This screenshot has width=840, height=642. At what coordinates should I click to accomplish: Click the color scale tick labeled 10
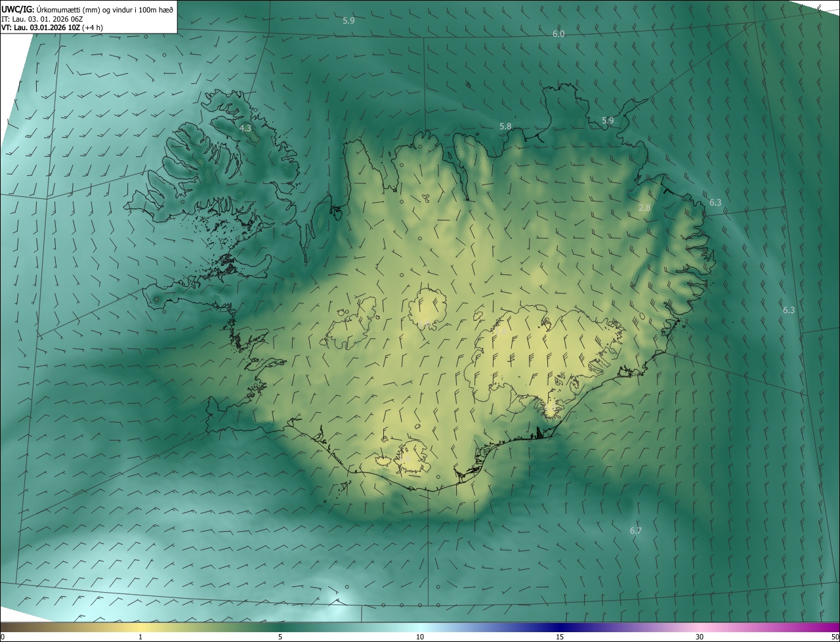pos(420,637)
